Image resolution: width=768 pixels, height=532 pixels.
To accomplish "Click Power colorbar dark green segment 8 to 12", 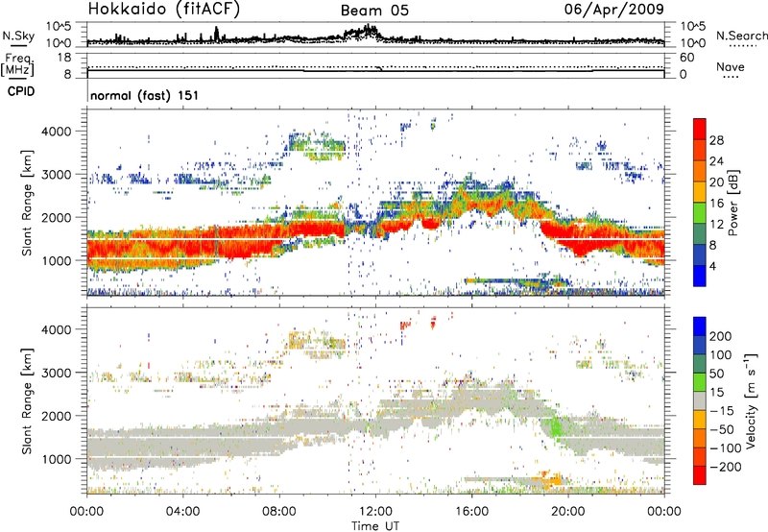I will pyautogui.click(x=700, y=234).
